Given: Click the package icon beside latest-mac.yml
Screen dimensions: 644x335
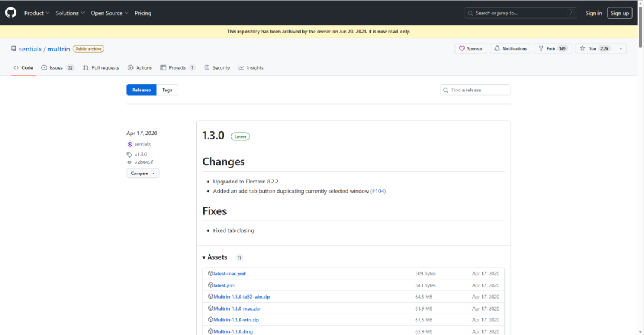Looking at the screenshot, I should coord(210,273).
